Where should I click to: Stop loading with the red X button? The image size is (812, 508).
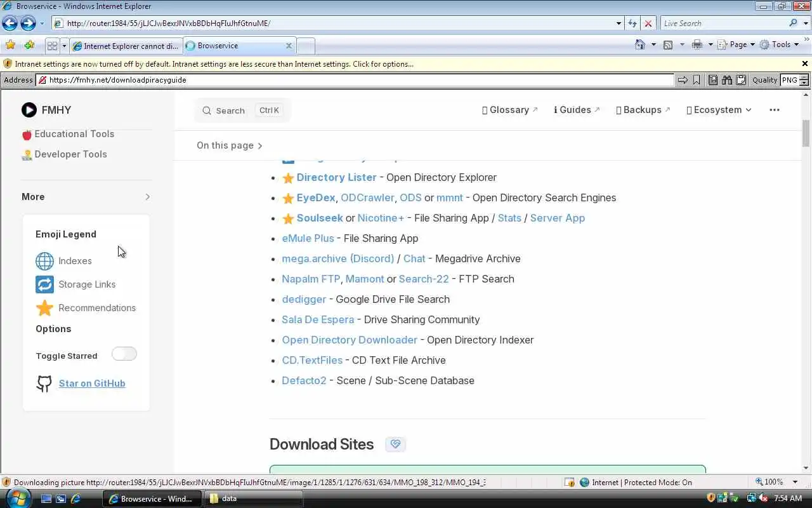(648, 23)
